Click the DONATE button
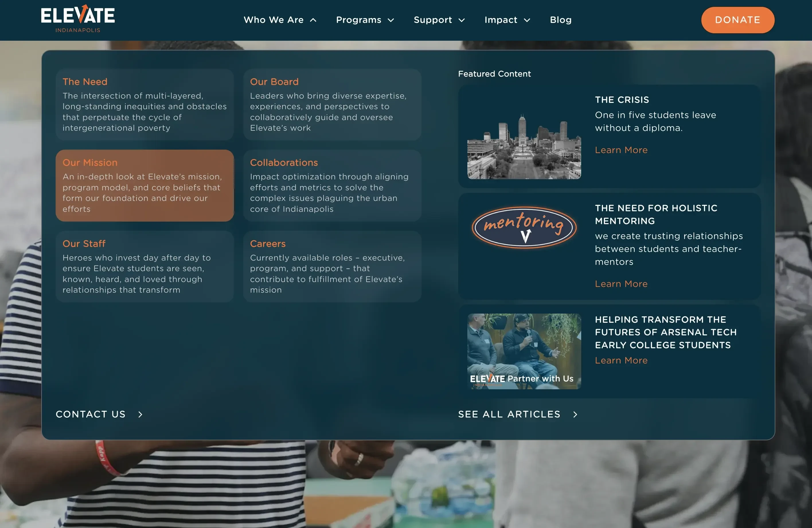Viewport: 812px width, 528px height. pos(738,19)
